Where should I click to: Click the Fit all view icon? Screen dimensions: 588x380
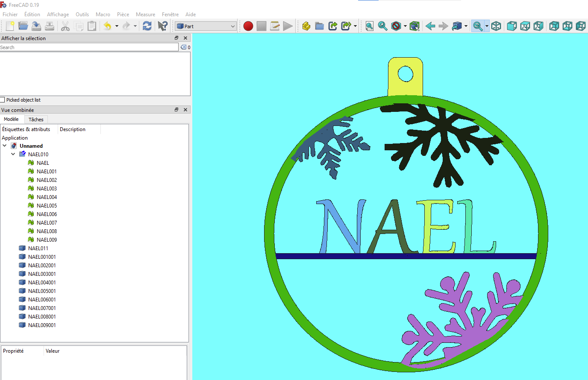(370, 26)
